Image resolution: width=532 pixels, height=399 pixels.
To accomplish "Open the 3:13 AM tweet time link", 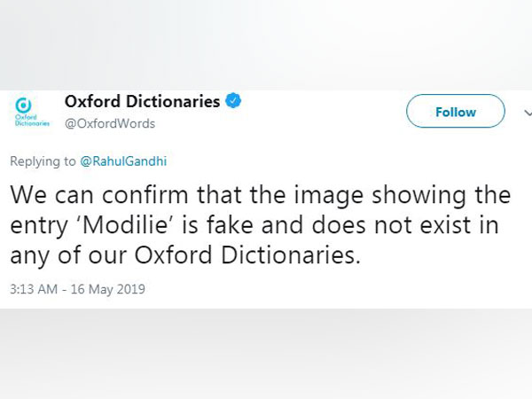I will point(34,289).
